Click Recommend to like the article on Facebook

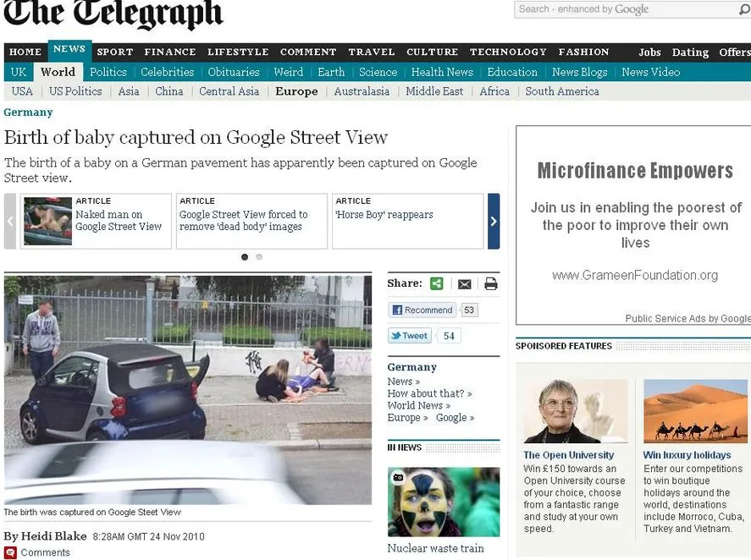tap(423, 310)
